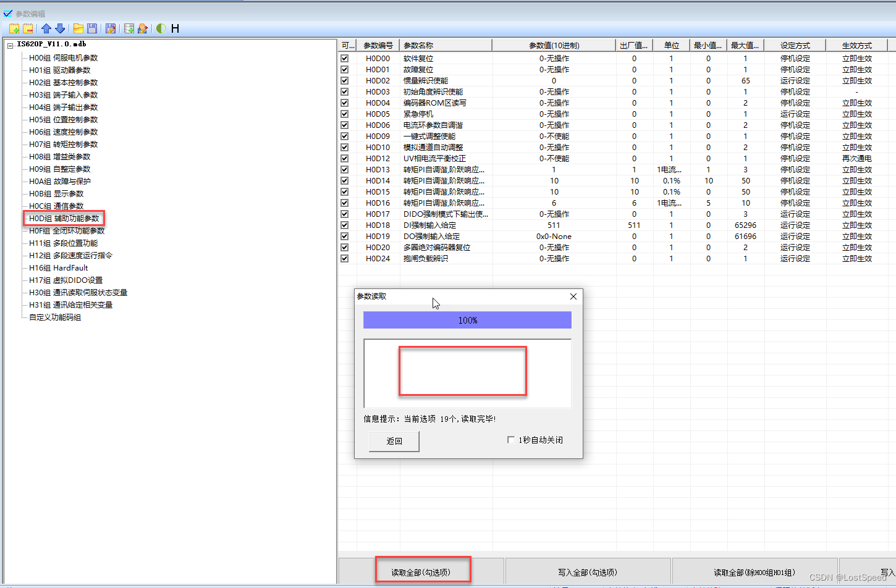Click the empty message list box in dialog
The width and height of the screenshot is (896, 588).
click(467, 373)
